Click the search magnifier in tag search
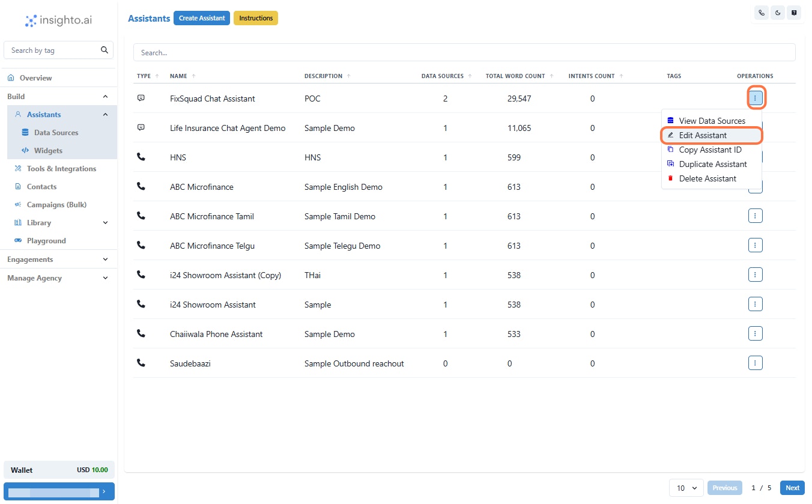This screenshot has width=812, height=504. [x=105, y=50]
